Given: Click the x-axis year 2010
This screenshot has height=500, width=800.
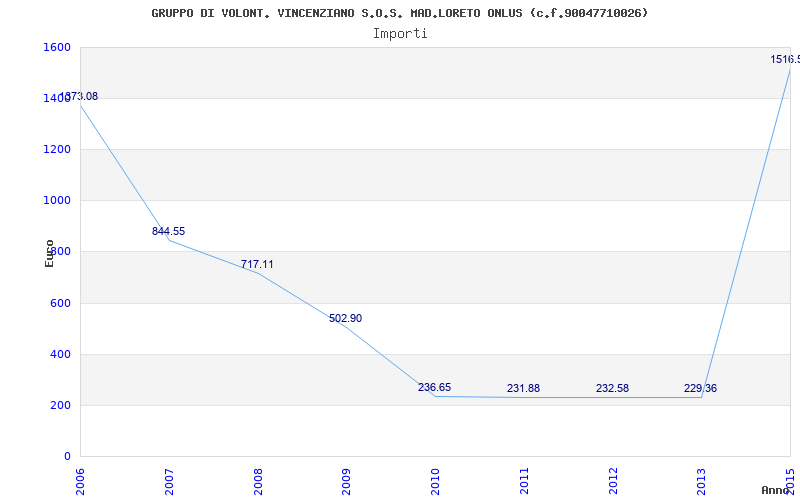Looking at the screenshot, I should (x=435, y=482).
